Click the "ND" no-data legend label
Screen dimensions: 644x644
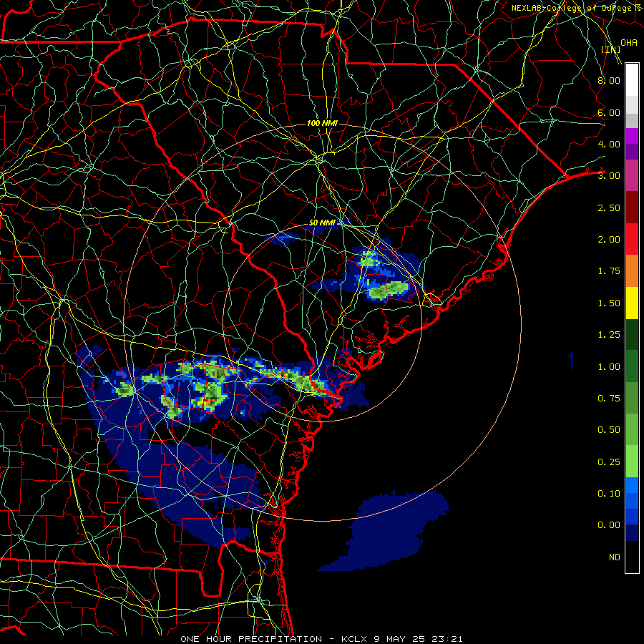point(615,557)
